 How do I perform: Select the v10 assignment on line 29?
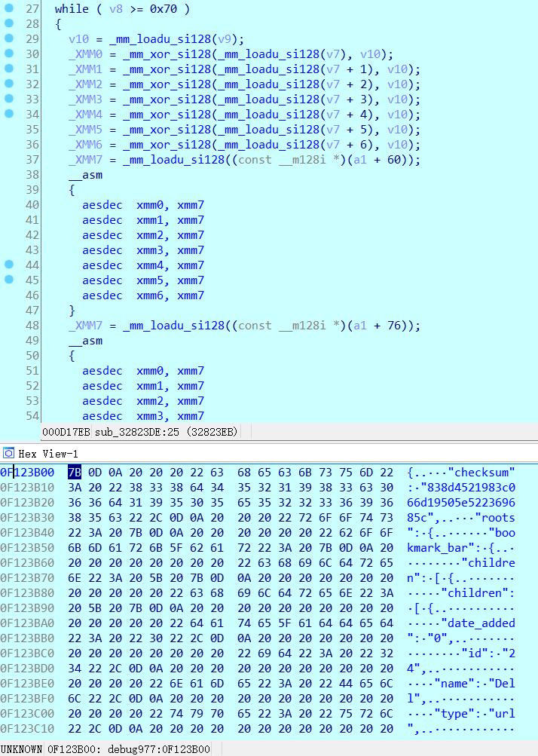coord(156,39)
